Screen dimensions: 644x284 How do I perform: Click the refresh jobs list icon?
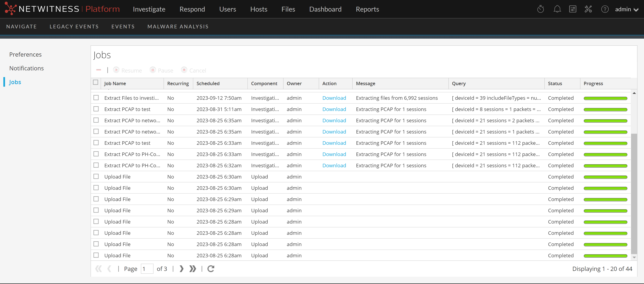[x=211, y=269]
